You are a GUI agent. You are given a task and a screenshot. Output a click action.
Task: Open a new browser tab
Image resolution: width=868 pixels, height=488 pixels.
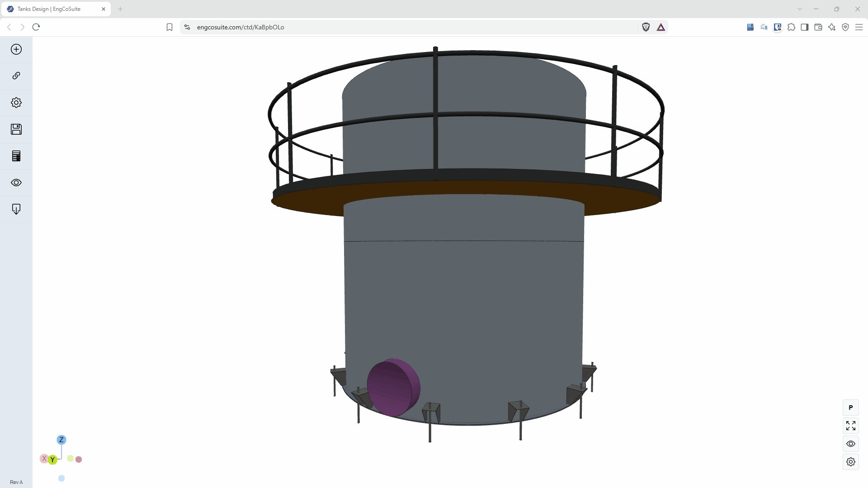point(120,9)
